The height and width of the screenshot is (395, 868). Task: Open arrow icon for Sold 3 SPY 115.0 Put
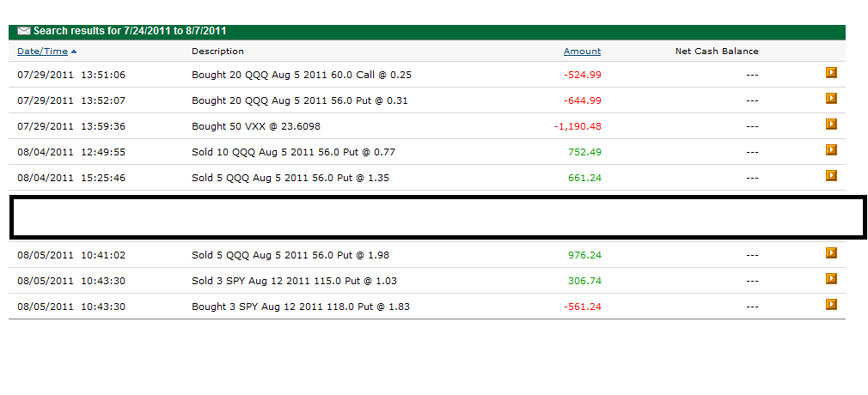click(831, 278)
